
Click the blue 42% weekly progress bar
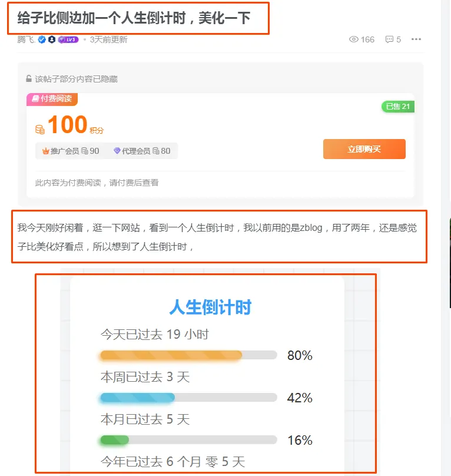[x=188, y=398]
